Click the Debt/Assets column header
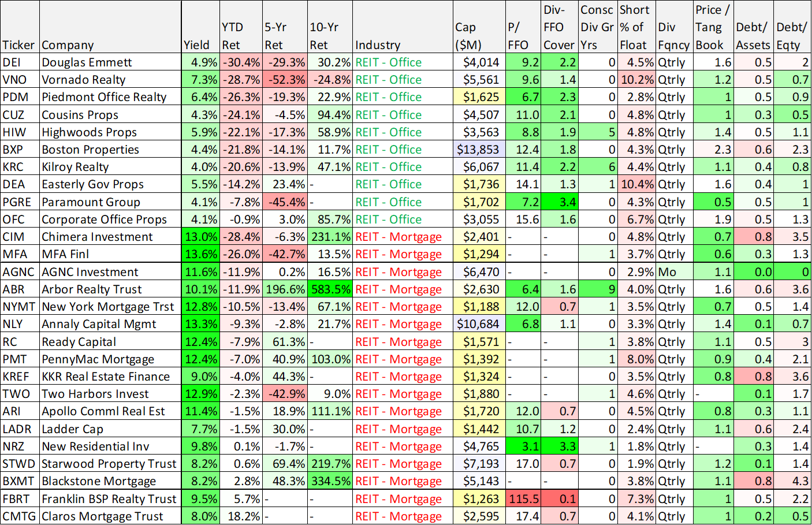812x525 pixels. click(x=754, y=27)
